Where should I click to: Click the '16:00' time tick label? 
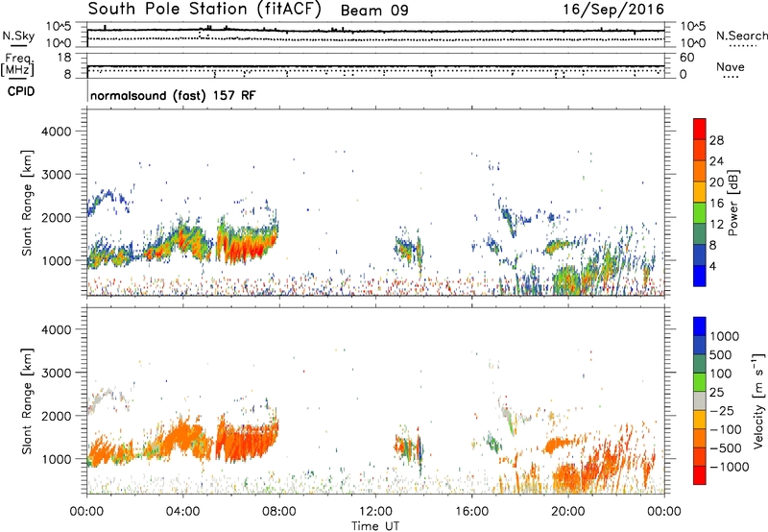tap(471, 512)
